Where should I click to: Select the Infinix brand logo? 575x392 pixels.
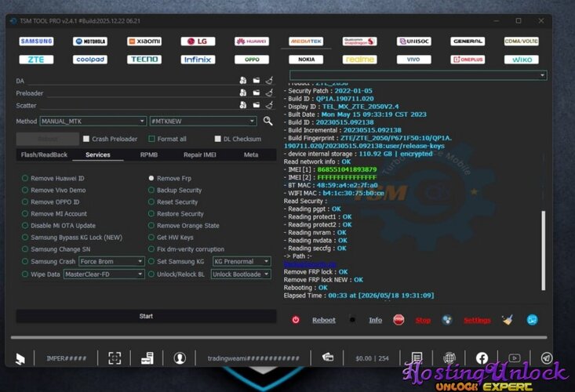pos(198,60)
